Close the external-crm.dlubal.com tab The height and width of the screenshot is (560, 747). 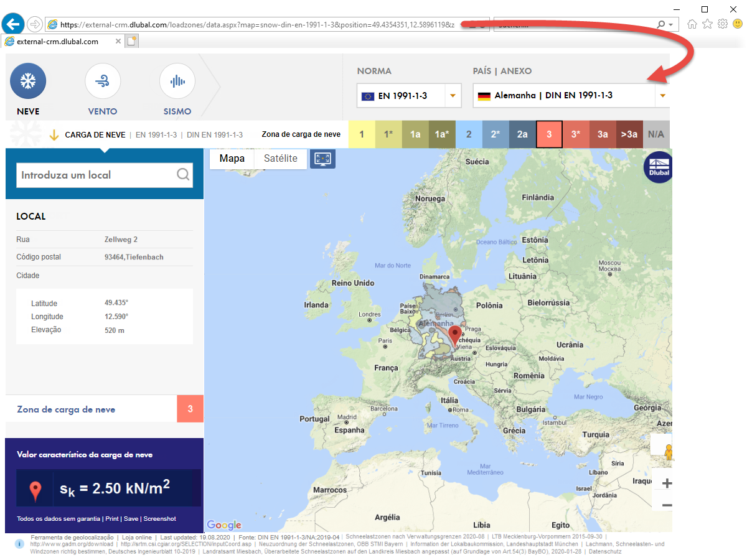[118, 41]
